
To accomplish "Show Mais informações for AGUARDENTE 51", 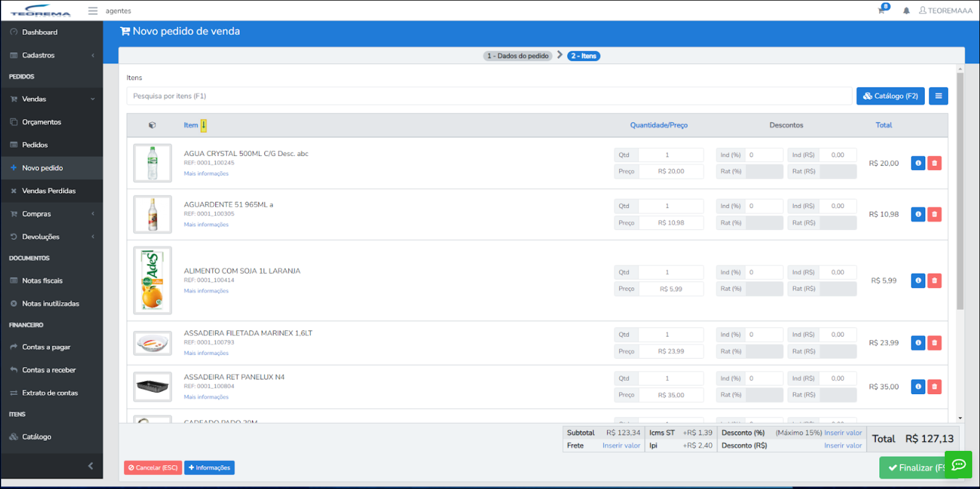I will tap(206, 225).
